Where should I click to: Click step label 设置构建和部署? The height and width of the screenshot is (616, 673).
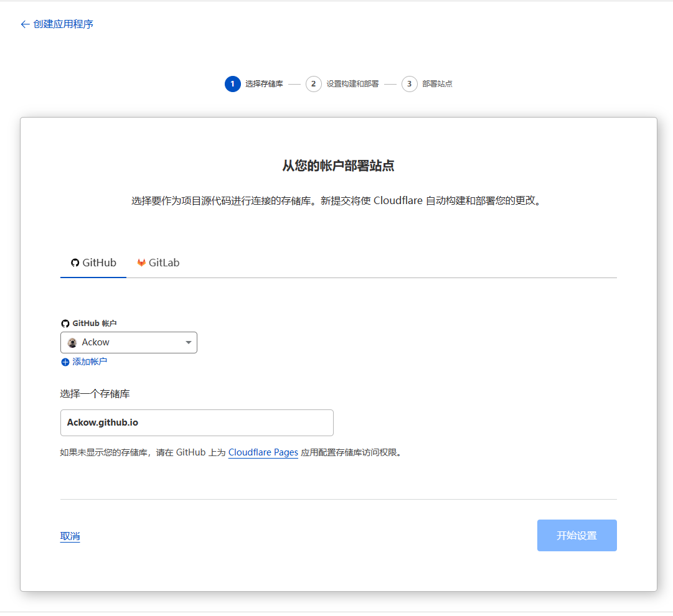[x=352, y=83]
